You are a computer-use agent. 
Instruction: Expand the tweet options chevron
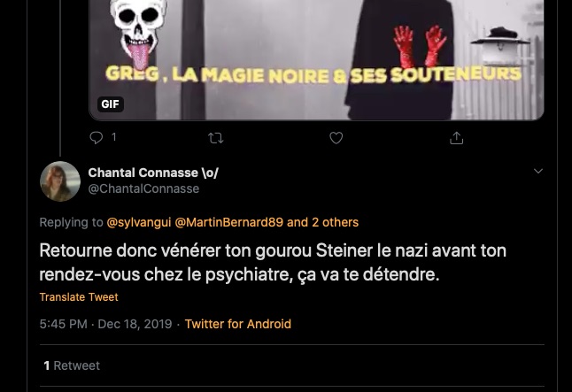click(x=537, y=171)
